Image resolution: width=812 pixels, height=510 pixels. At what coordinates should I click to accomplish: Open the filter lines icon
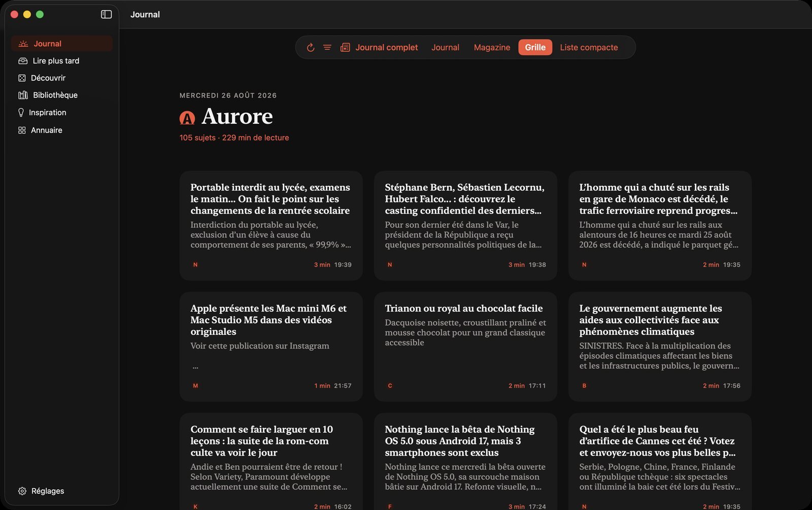tap(327, 47)
